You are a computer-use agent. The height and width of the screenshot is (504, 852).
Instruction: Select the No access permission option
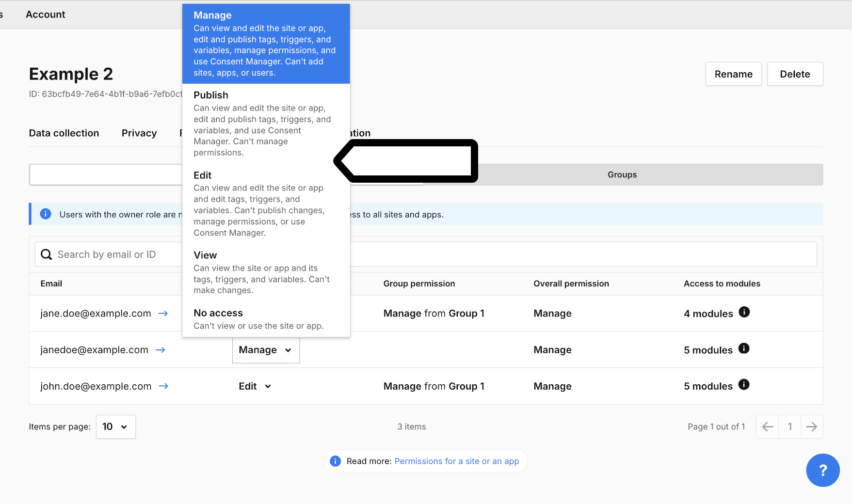tap(266, 319)
